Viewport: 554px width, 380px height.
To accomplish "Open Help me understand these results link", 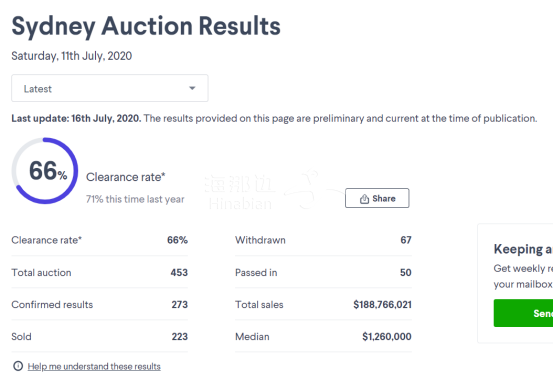I will (x=94, y=367).
